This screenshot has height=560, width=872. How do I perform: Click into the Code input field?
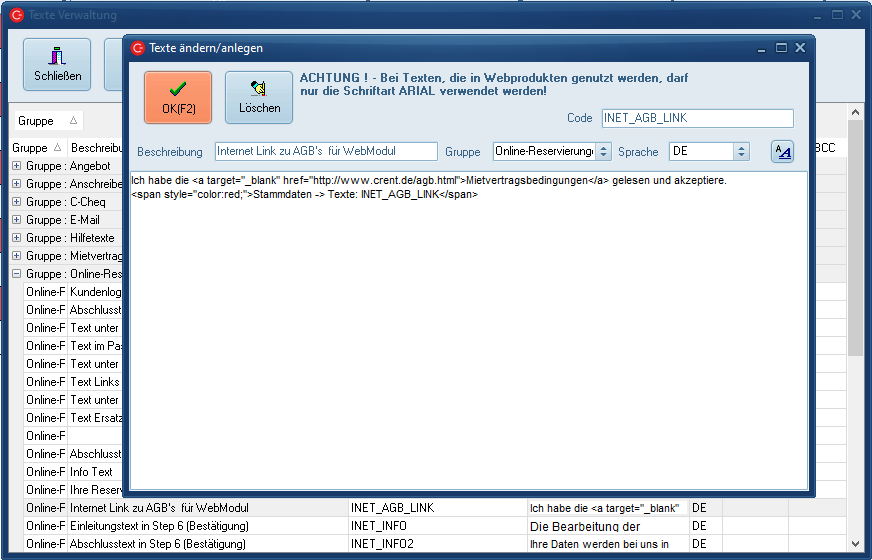click(696, 118)
